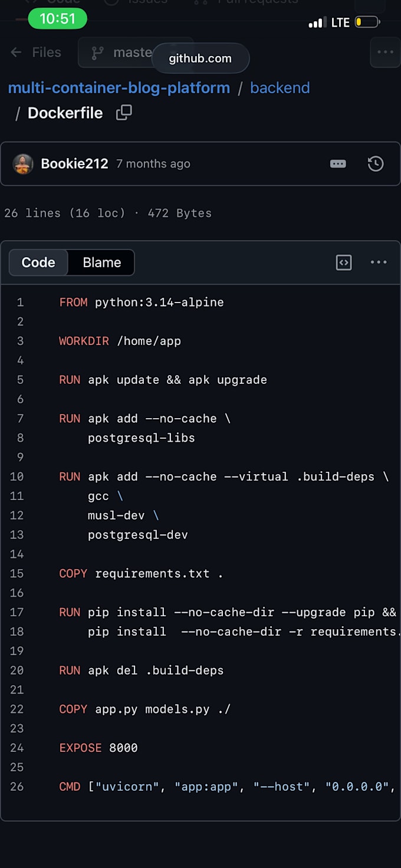Copy the Dockerfile path icon

124,113
